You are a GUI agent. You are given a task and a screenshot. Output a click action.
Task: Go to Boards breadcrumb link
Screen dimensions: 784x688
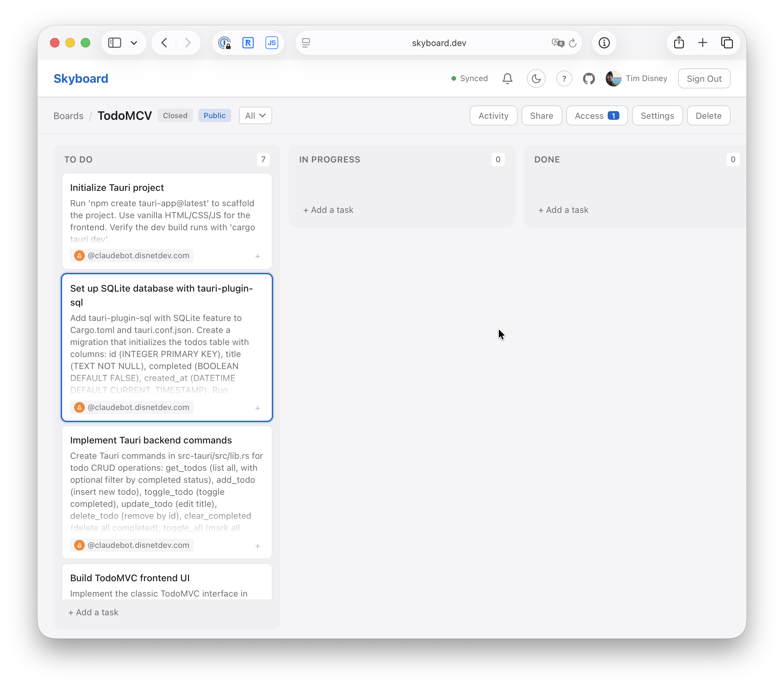(68, 116)
